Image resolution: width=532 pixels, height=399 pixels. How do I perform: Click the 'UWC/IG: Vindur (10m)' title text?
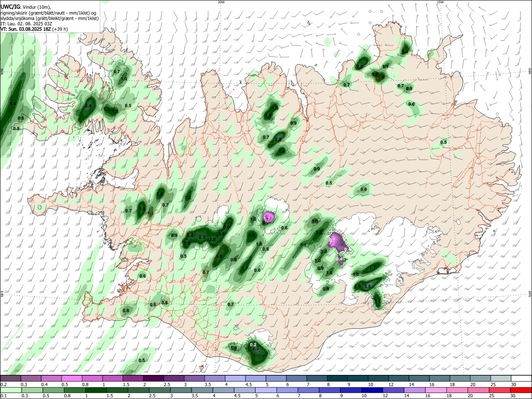(x=25, y=7)
